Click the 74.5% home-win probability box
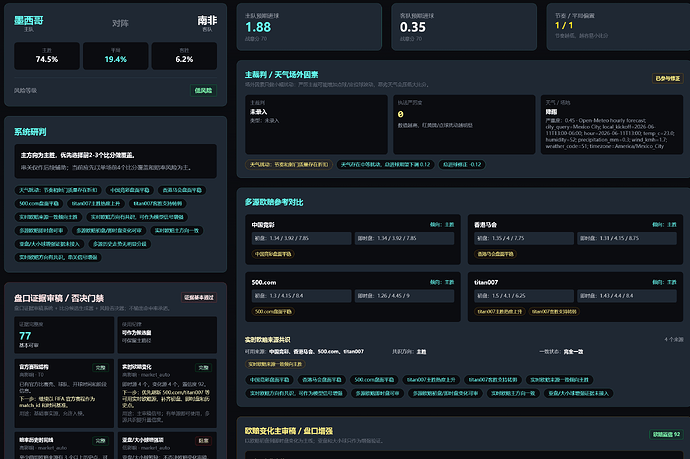This screenshot has width=690, height=459. [x=47, y=56]
